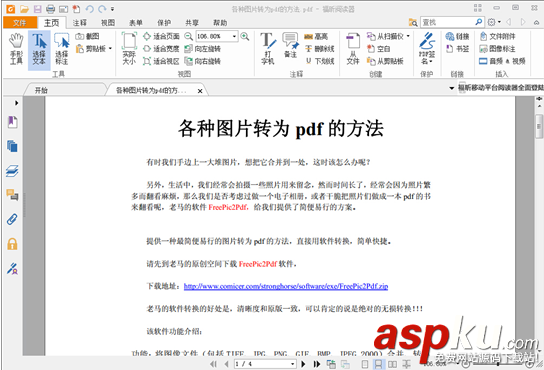The width and height of the screenshot is (544, 370).
Task: Open the Digital Signatures panel in the sidebar
Action: click(12, 269)
